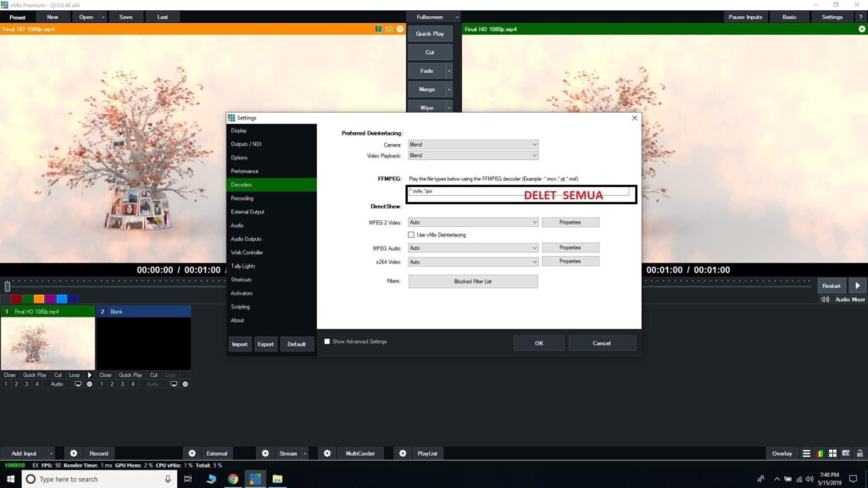Image resolution: width=868 pixels, height=488 pixels.
Task: Click Export settings button
Action: point(265,344)
